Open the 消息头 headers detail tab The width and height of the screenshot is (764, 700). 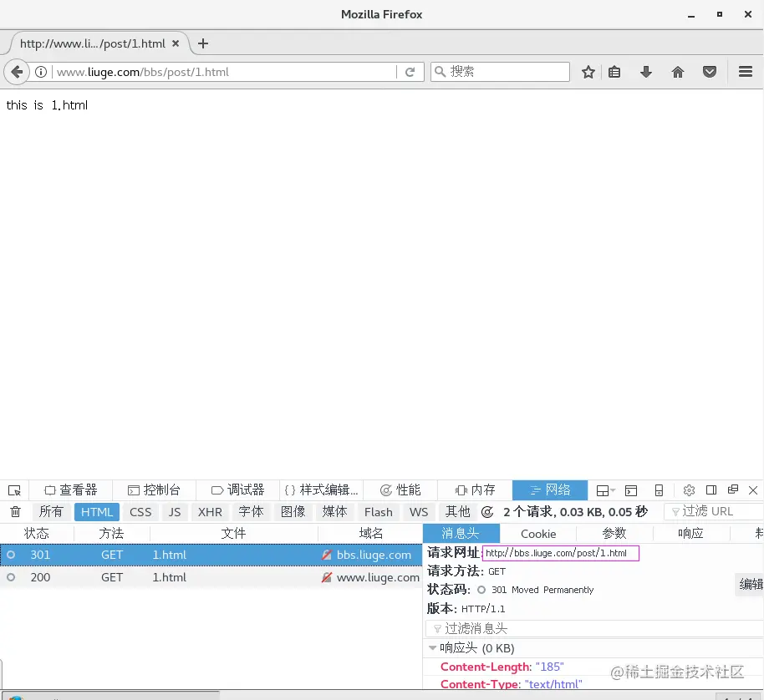click(461, 534)
